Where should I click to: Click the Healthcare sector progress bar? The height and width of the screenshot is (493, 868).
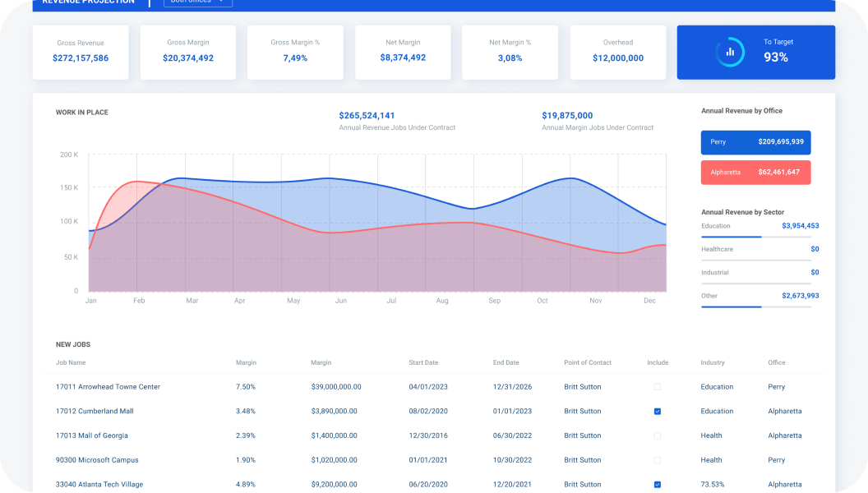click(755, 260)
